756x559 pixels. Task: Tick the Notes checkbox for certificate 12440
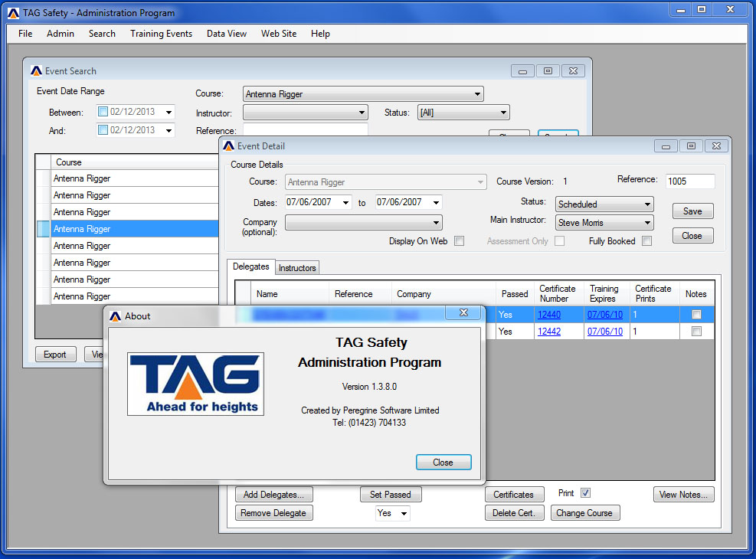(x=696, y=315)
